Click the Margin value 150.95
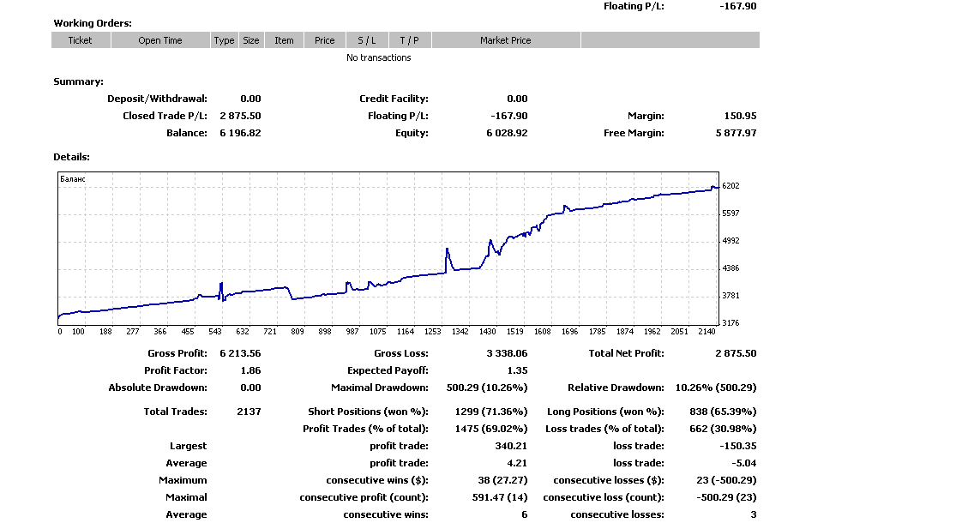Image resolution: width=980 pixels, height=523 pixels. click(741, 116)
